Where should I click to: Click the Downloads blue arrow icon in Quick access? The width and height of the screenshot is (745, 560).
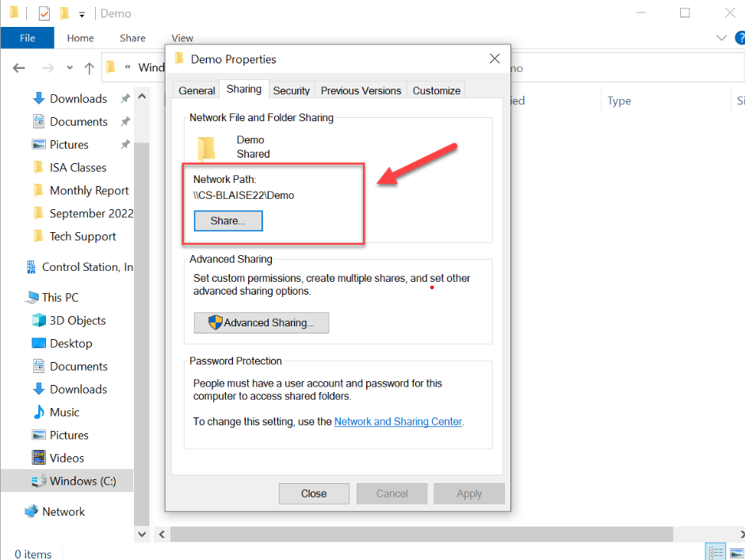(39, 98)
